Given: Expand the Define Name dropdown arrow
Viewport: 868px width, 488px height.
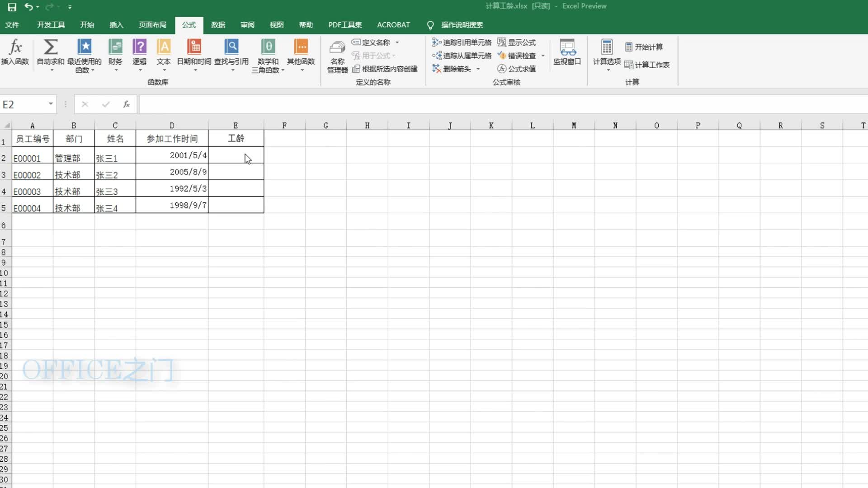Looking at the screenshot, I should coord(397,42).
